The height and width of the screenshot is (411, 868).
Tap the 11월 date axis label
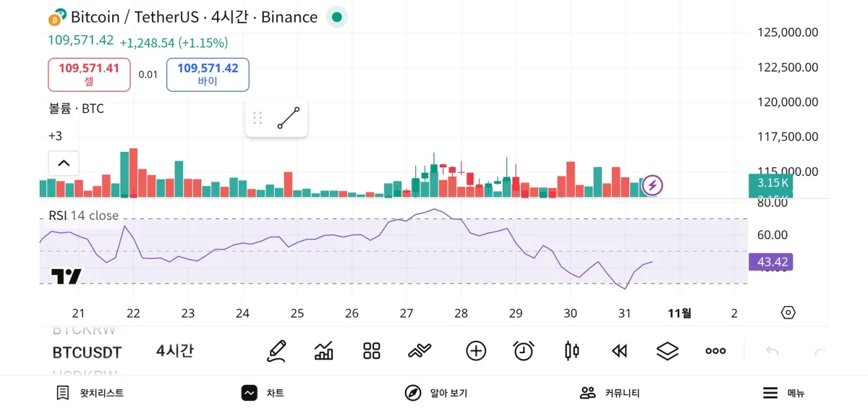point(680,313)
